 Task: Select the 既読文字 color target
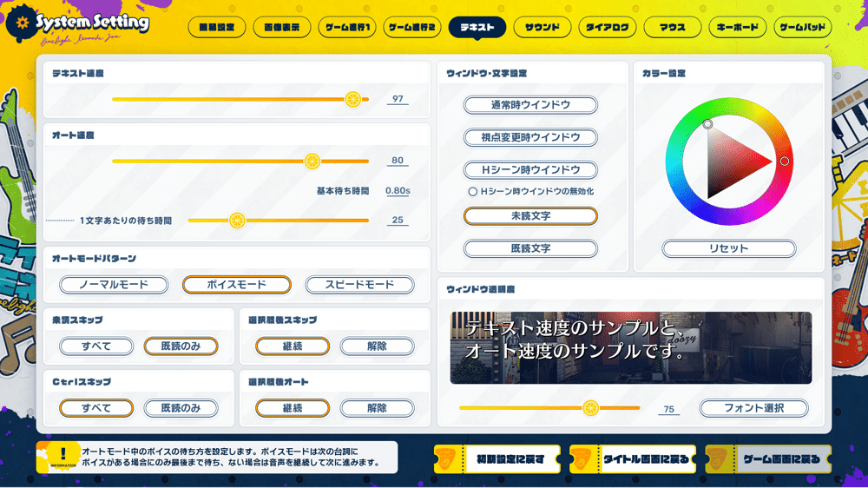[530, 248]
